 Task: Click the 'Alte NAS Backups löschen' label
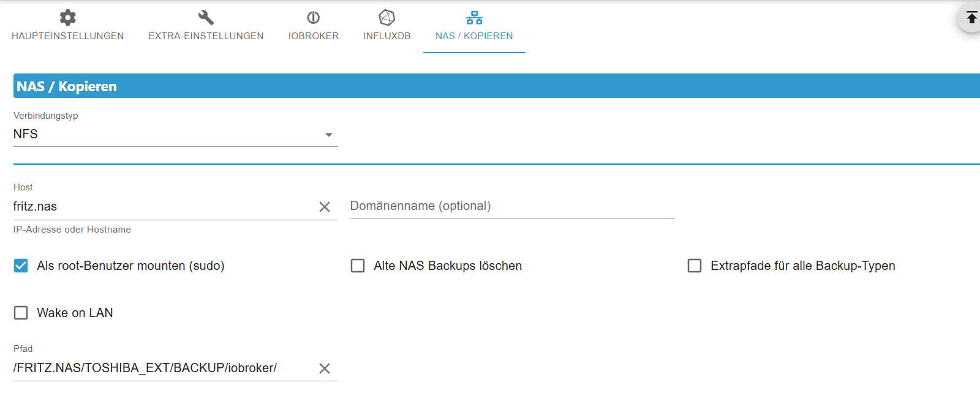pos(448,266)
